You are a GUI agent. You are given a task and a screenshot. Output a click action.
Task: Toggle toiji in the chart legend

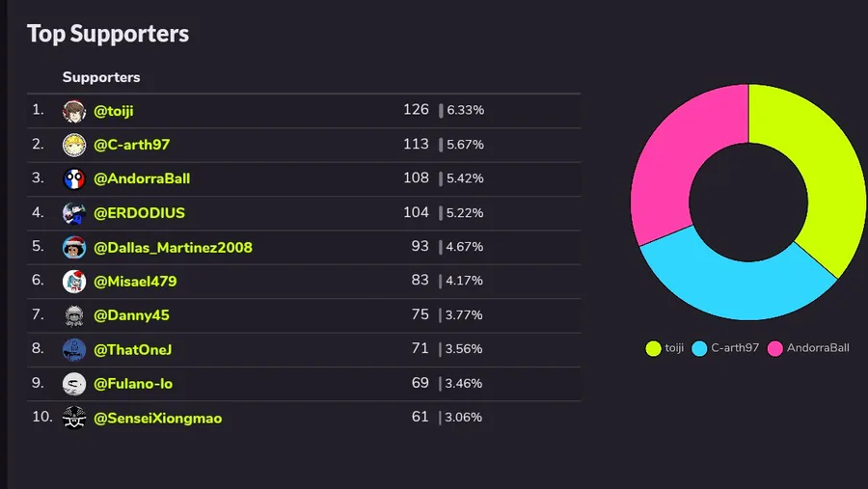point(665,348)
